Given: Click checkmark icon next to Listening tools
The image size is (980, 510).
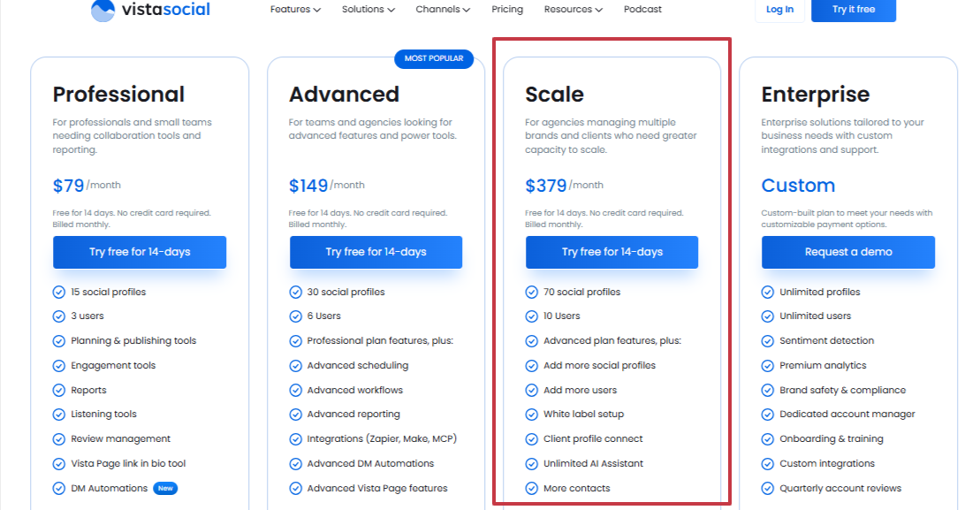Looking at the screenshot, I should point(59,414).
